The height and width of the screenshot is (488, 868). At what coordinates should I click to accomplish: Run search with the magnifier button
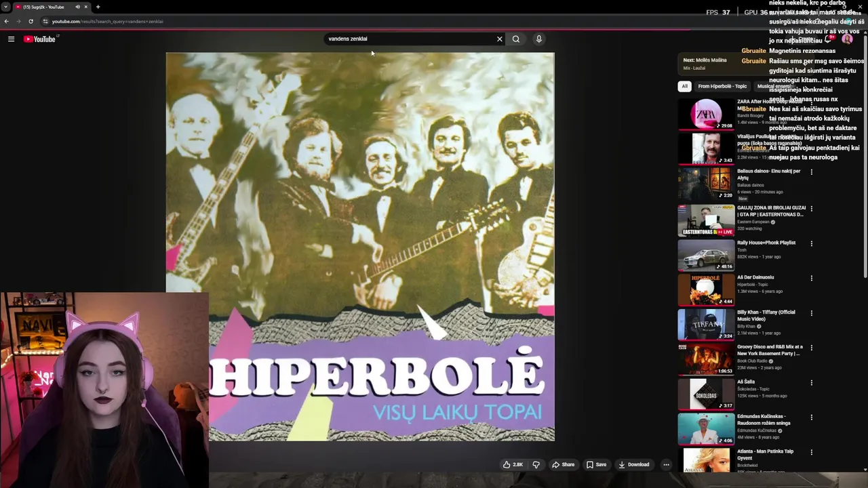click(x=516, y=39)
